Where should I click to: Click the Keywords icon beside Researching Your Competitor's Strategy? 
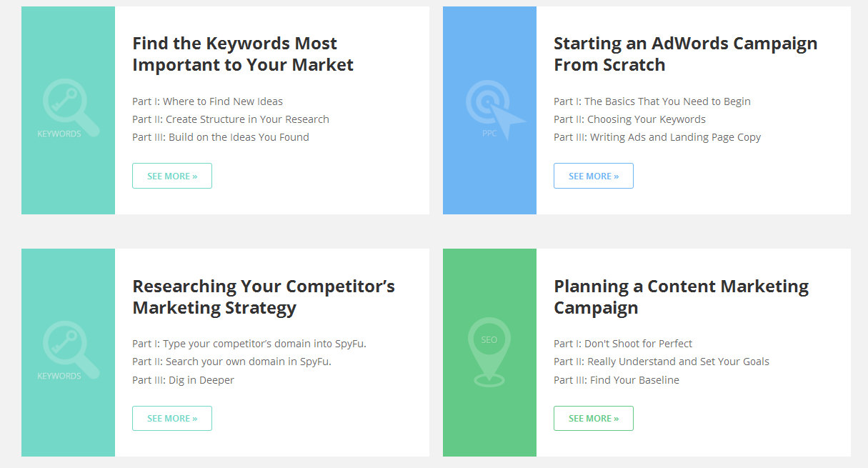[x=68, y=351]
